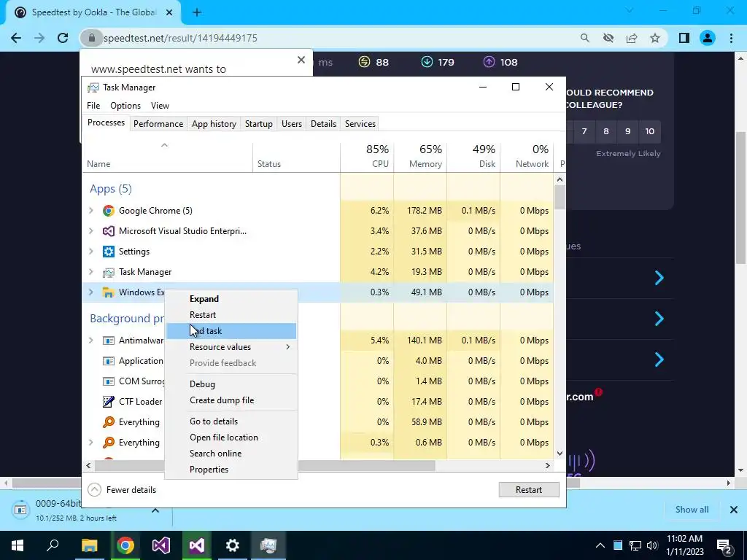Open the Services tab

click(360, 124)
